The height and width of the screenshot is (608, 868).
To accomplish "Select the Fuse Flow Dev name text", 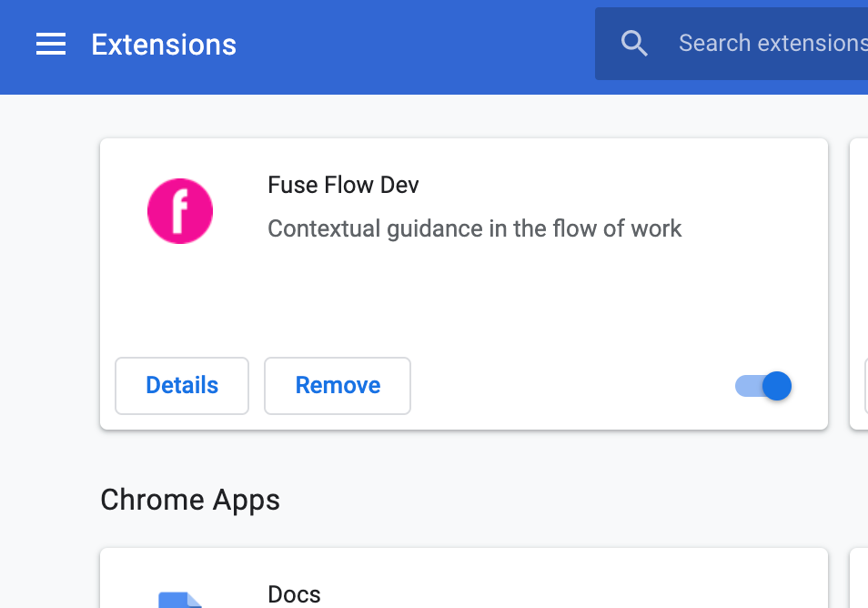I will click(343, 185).
